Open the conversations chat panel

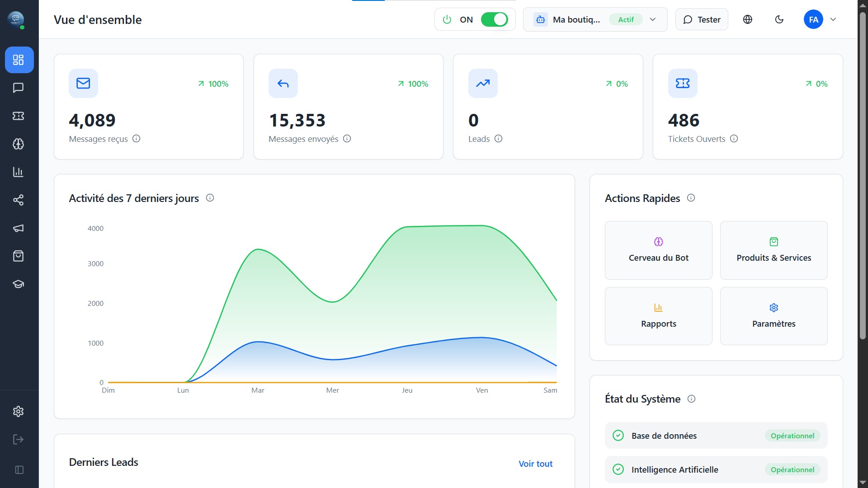point(19,88)
